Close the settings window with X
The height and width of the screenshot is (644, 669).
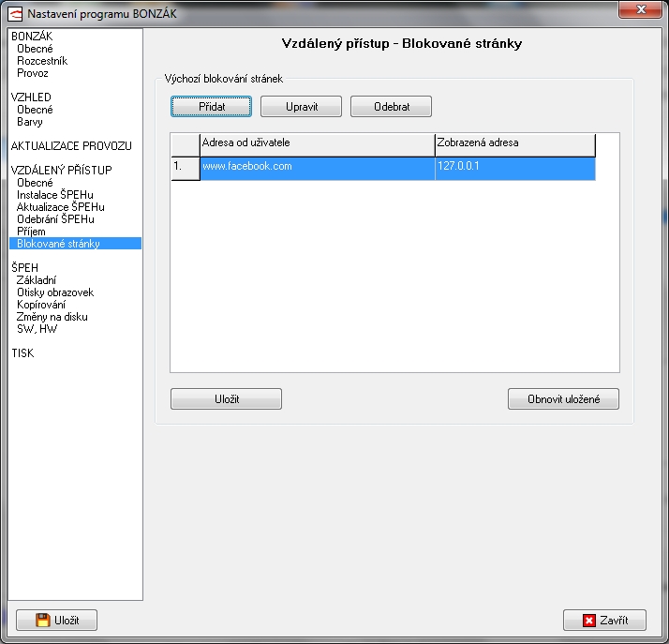(640, 9)
